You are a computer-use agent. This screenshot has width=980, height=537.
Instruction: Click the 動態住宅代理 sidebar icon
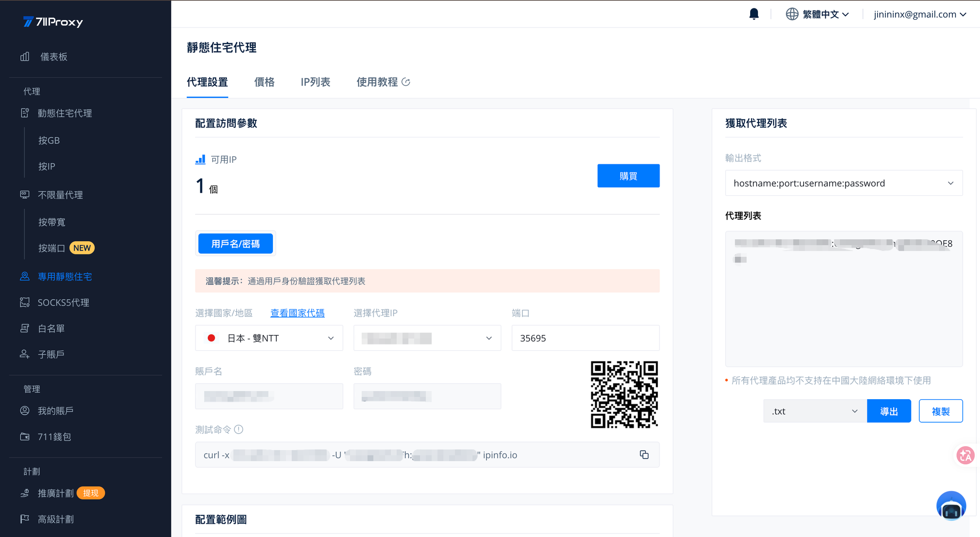(25, 113)
